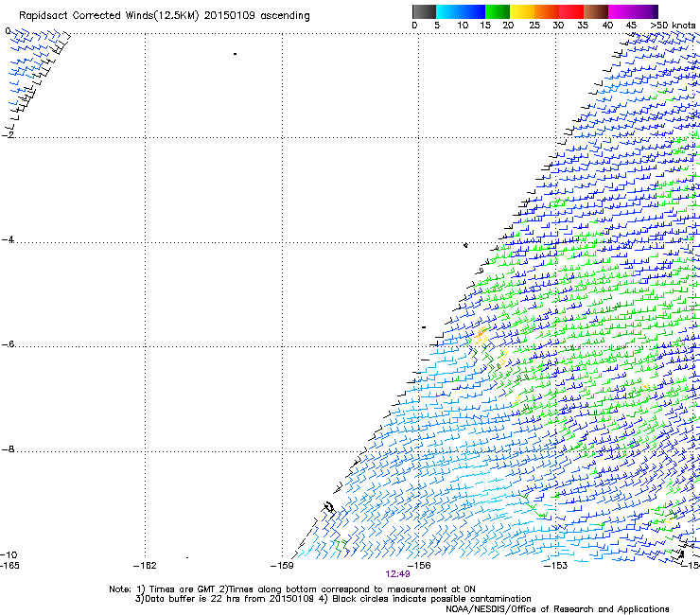Viewport: 700px width, 615px height.
Task: Click the yellow 20-25 knots legend color
Action: click(522, 11)
